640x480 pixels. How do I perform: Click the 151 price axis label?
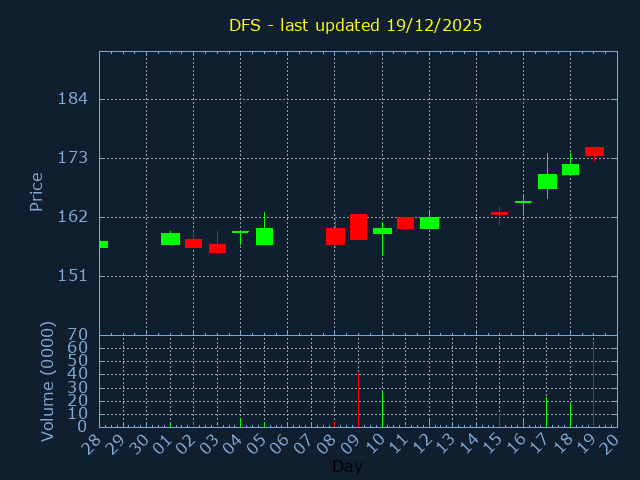click(x=74, y=276)
